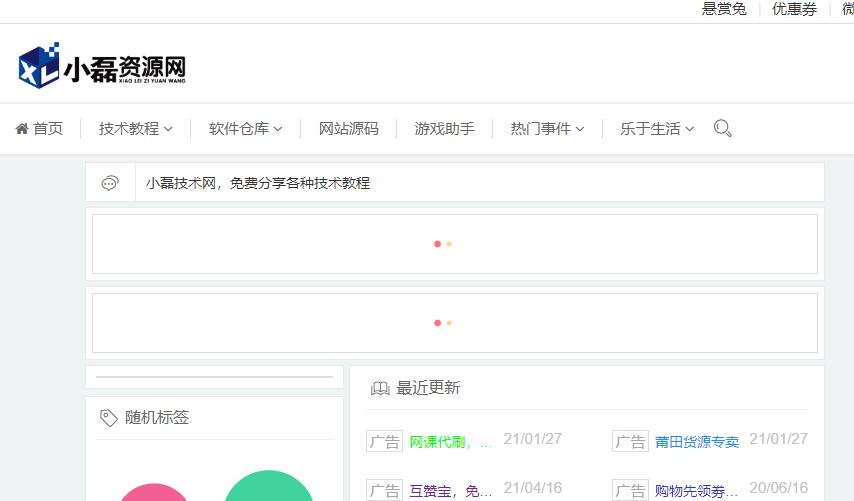Click the 最近更新 section heading

428,388
